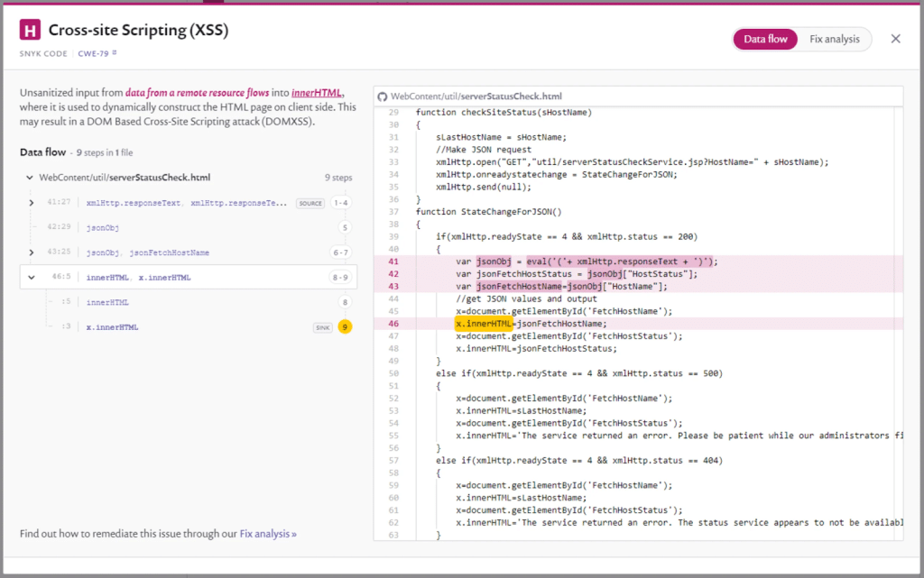This screenshot has width=924, height=578.
Task: Select the Data flow tab
Action: point(765,39)
